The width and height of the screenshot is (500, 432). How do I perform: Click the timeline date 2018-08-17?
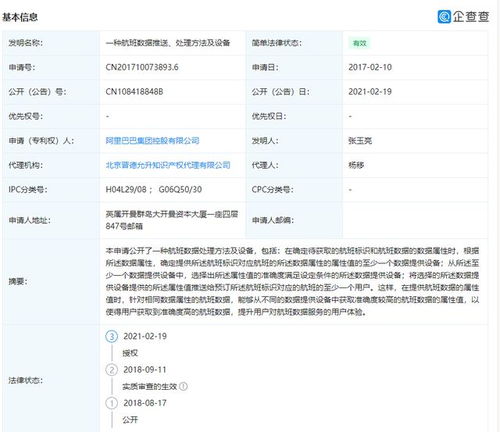(145, 403)
